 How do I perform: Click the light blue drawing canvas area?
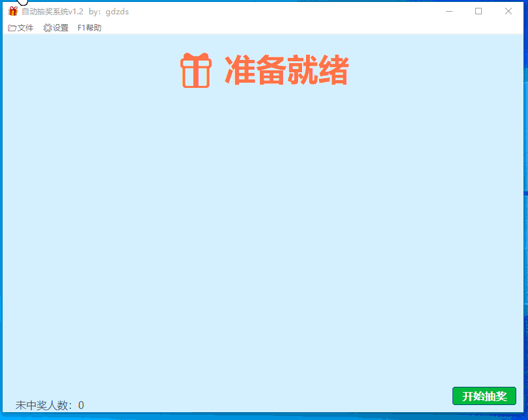[260, 228]
